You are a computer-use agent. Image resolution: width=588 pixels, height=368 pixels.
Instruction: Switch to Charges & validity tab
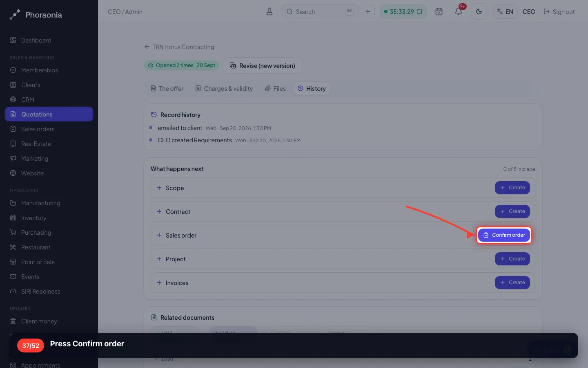pos(224,88)
